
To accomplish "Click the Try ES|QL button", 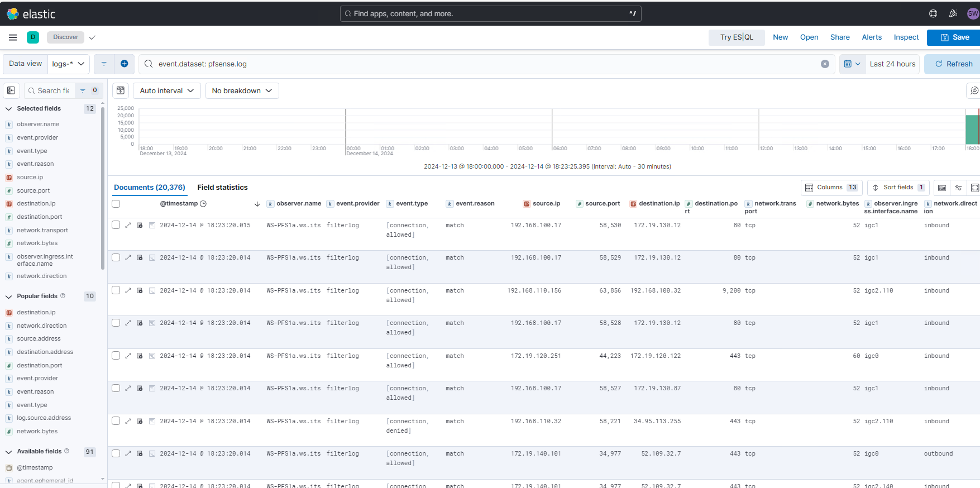I will [x=737, y=37].
